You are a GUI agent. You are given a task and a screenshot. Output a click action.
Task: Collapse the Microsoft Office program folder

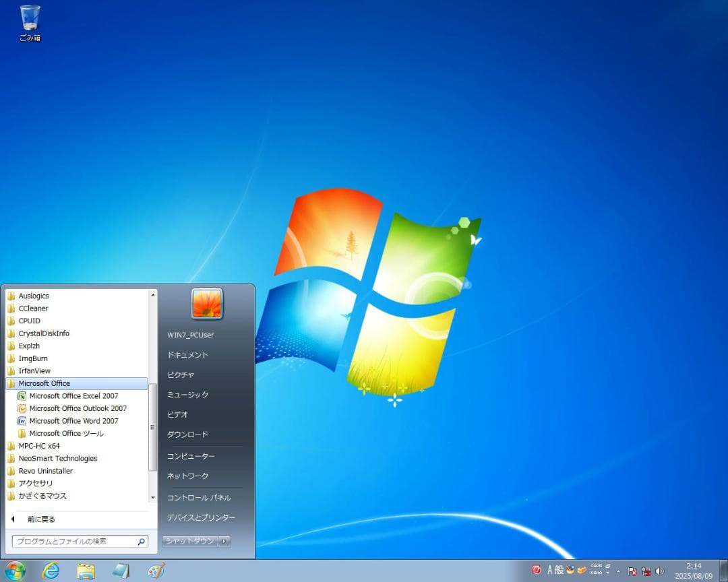[x=44, y=383]
